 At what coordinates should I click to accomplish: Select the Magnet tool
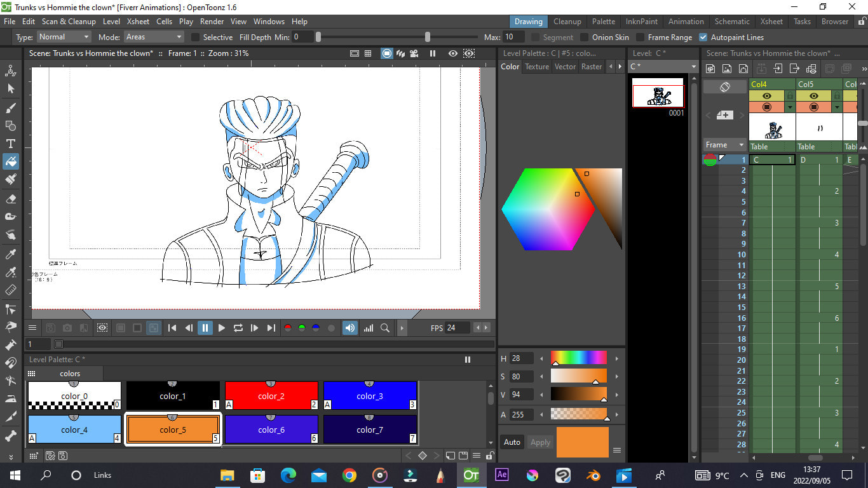click(x=11, y=363)
